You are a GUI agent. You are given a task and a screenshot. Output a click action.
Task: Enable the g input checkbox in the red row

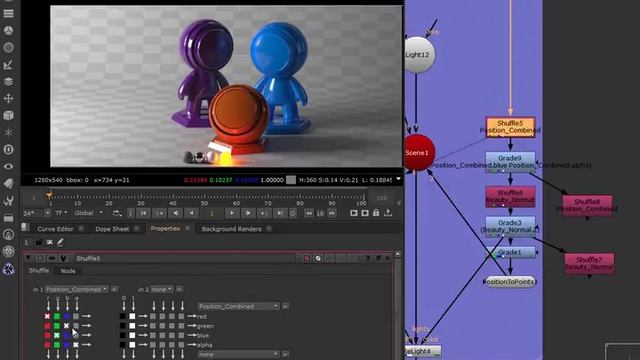57,316
